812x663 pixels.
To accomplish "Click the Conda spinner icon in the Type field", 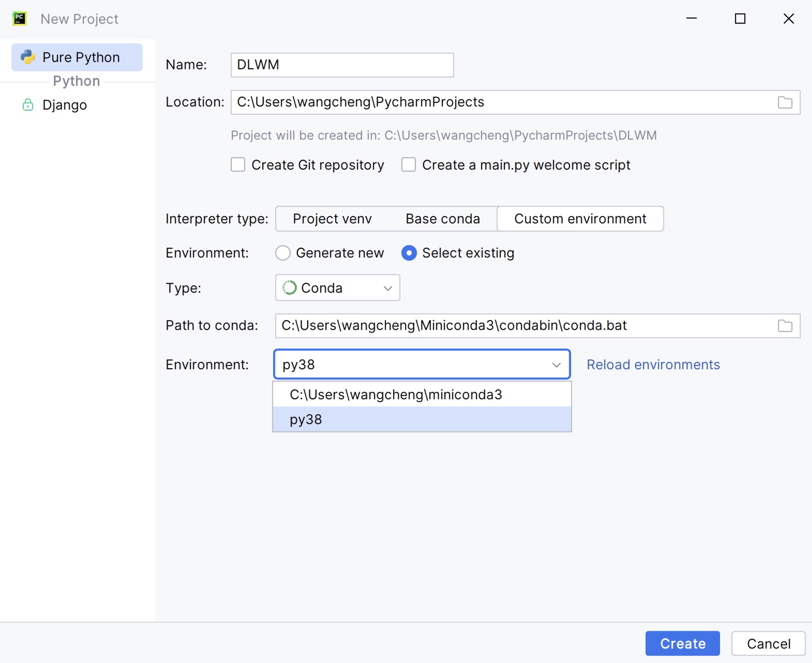I will pyautogui.click(x=289, y=288).
